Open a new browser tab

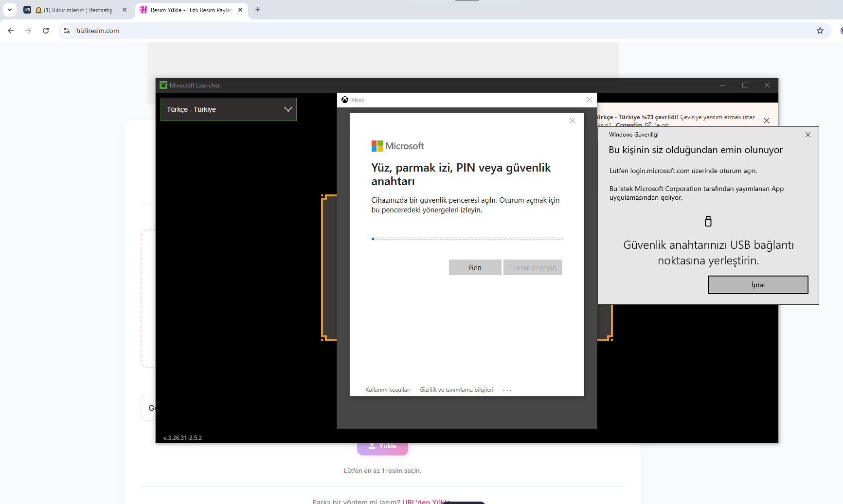[258, 10]
